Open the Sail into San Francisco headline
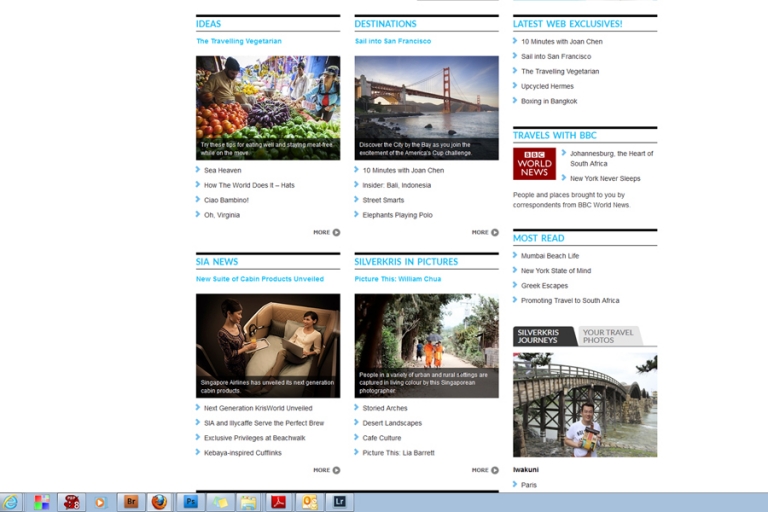 pyautogui.click(x=393, y=41)
